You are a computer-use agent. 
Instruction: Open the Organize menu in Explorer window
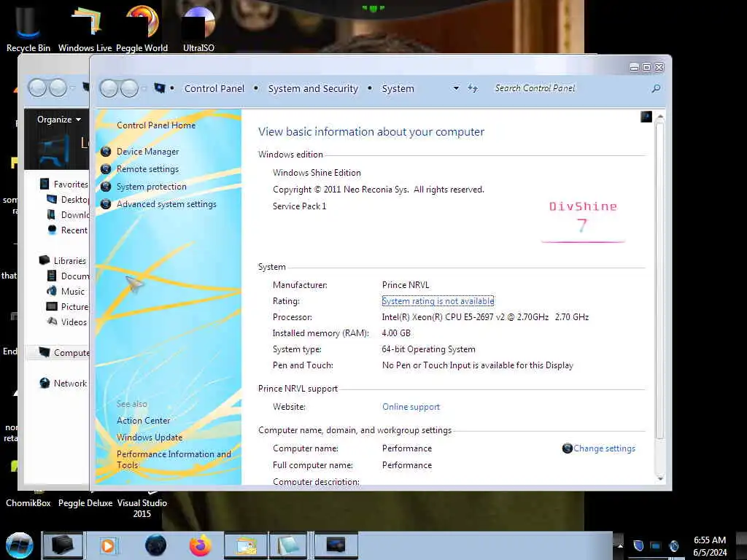coord(59,120)
